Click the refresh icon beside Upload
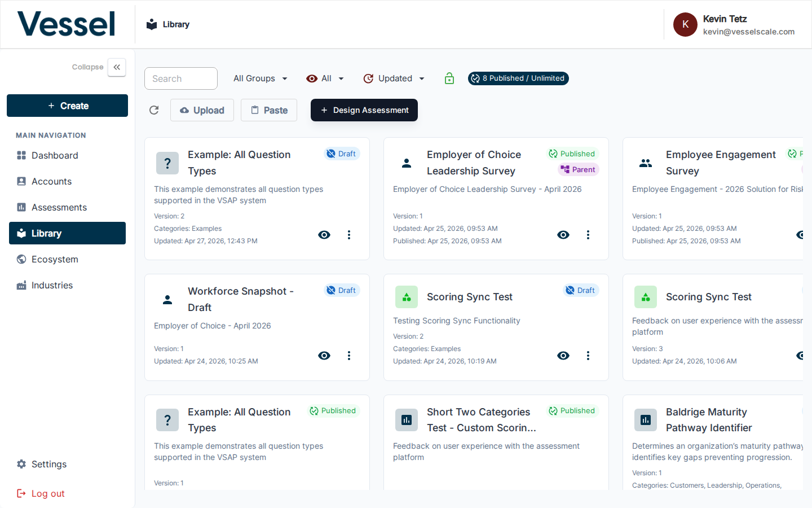The height and width of the screenshot is (508, 812). pos(154,110)
